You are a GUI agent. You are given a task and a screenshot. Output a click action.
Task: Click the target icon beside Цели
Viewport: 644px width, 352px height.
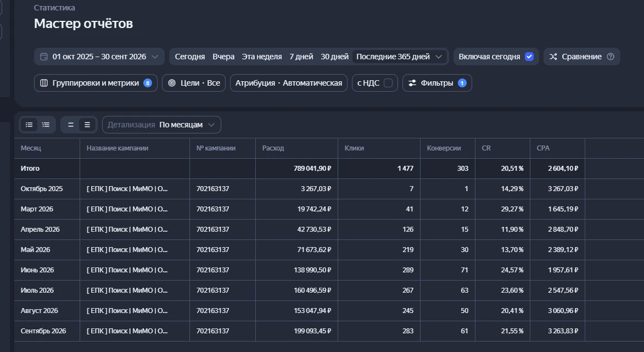[172, 83]
